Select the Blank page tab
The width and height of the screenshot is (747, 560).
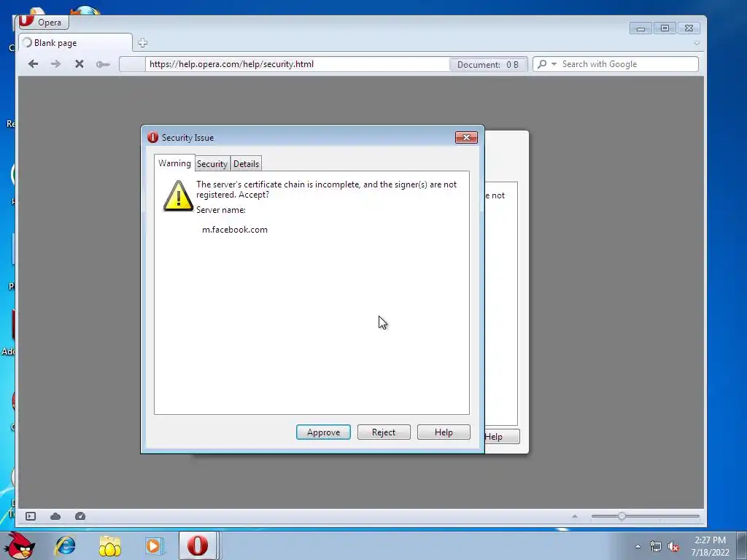click(x=75, y=43)
